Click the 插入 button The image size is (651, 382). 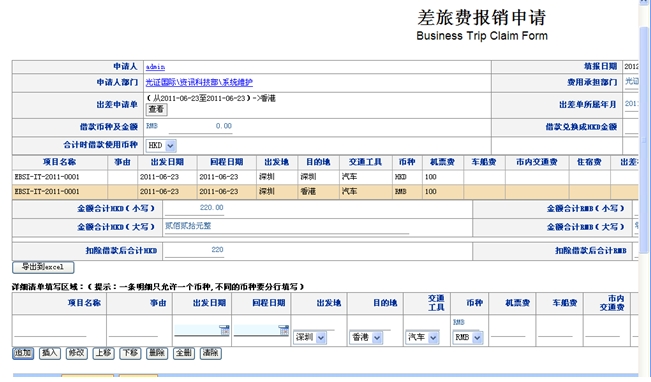(50, 353)
